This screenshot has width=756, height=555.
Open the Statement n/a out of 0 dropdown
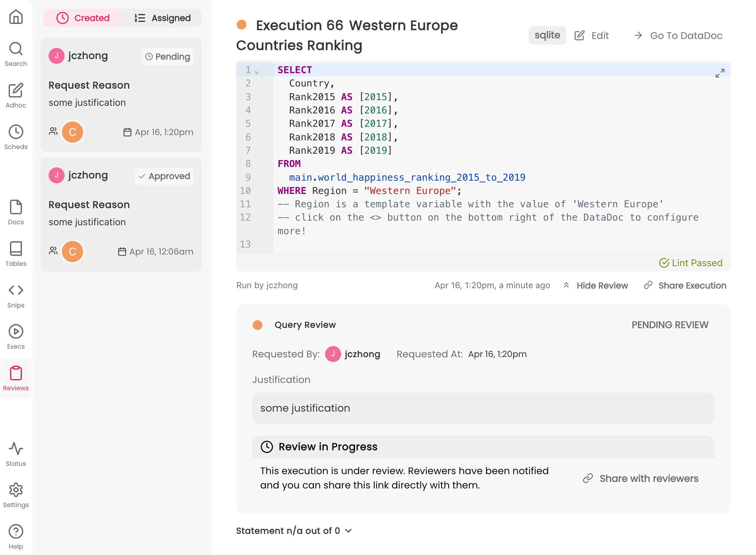pyautogui.click(x=294, y=531)
